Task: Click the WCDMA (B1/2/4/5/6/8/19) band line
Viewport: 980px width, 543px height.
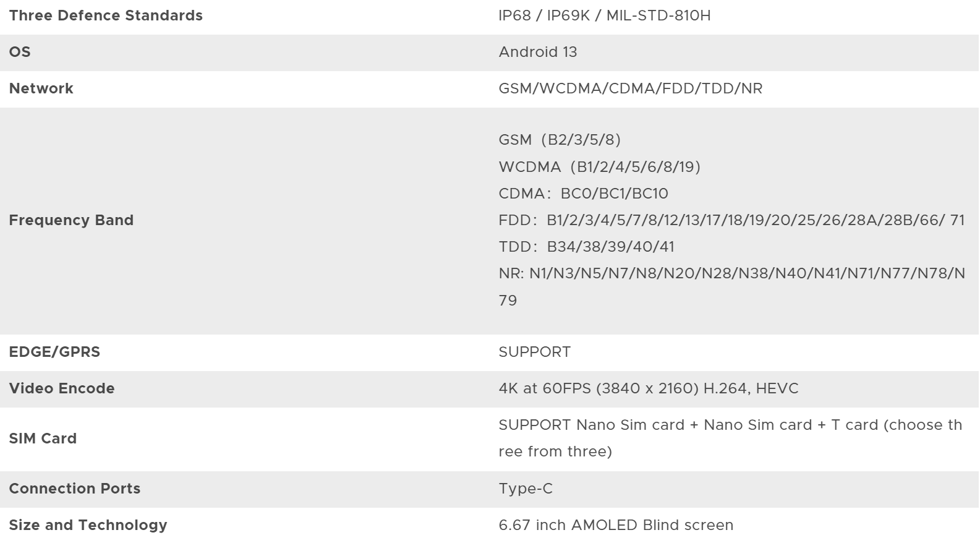Action: (x=599, y=167)
